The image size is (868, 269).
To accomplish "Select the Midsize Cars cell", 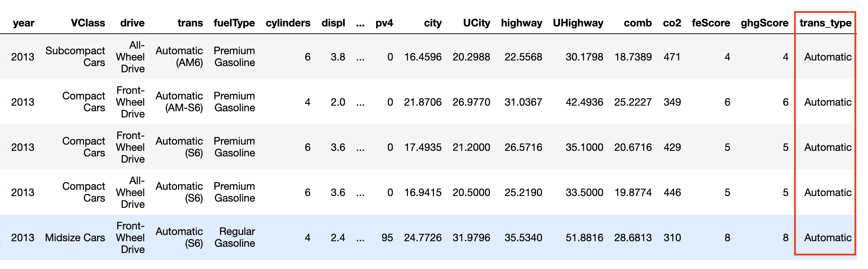I will [x=75, y=238].
